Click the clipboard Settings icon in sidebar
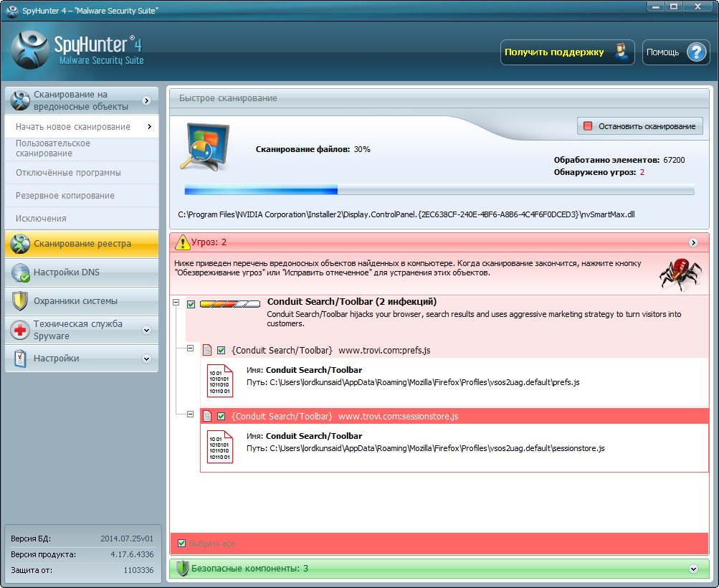719x588 pixels. click(20, 359)
